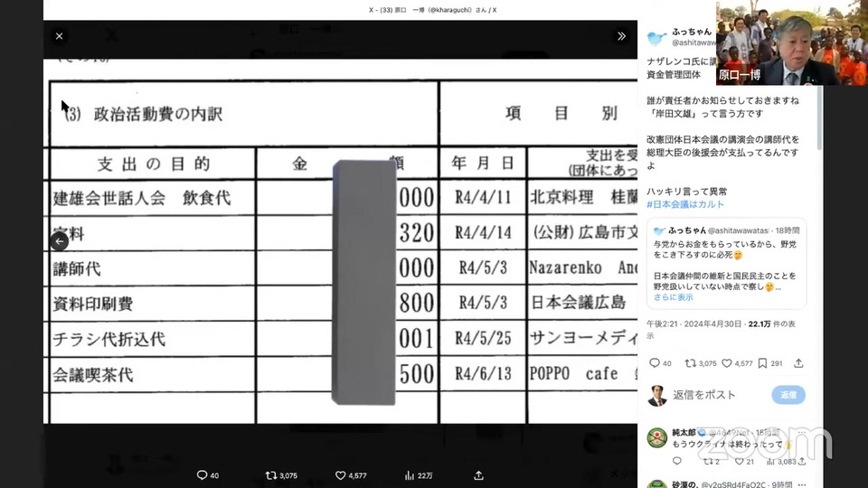Open the 純太郎 reply avatar
The height and width of the screenshot is (488, 868).
coord(657,437)
